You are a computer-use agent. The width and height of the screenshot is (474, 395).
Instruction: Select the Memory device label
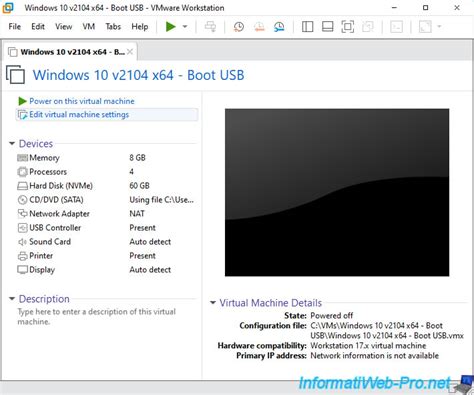click(x=44, y=158)
